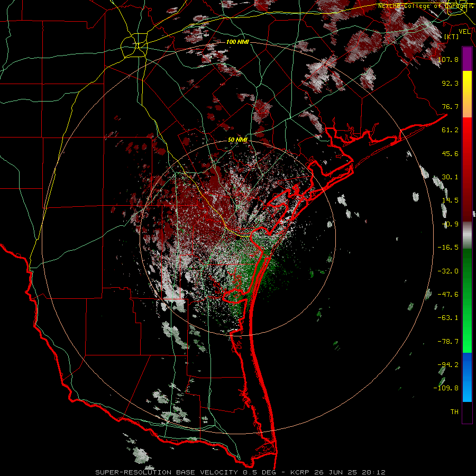Click the -47.6 velocity scale value
Screen dimensions: 476x476
(x=448, y=294)
